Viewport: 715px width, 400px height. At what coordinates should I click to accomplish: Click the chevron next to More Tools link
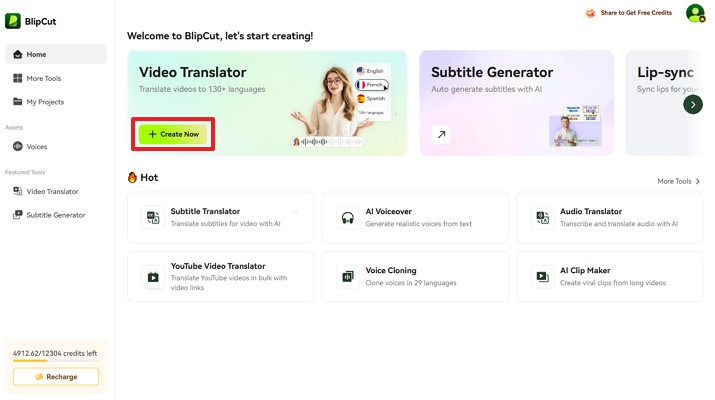click(698, 181)
